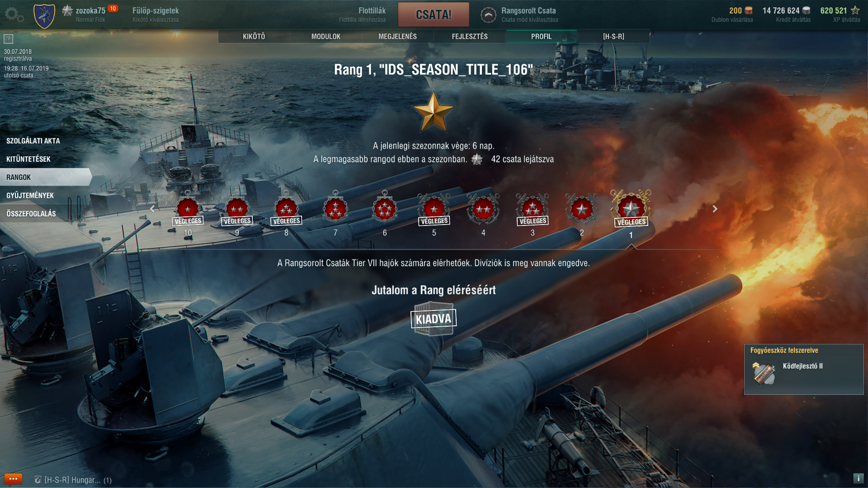Click the Ködfejlesztő II consumable icon

(x=764, y=373)
